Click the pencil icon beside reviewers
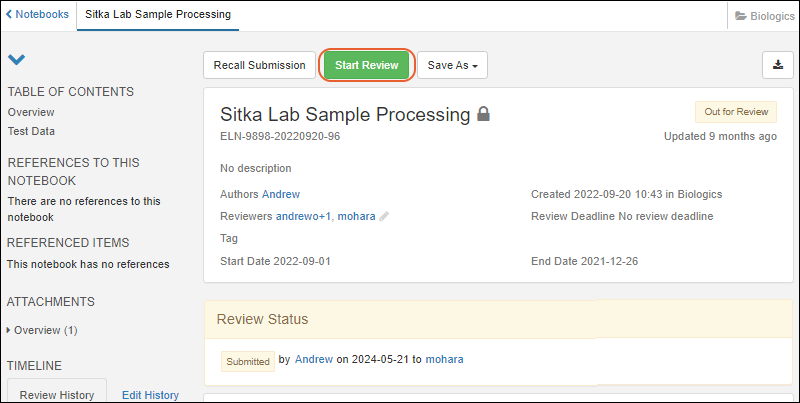This screenshot has height=403, width=800. tap(384, 216)
